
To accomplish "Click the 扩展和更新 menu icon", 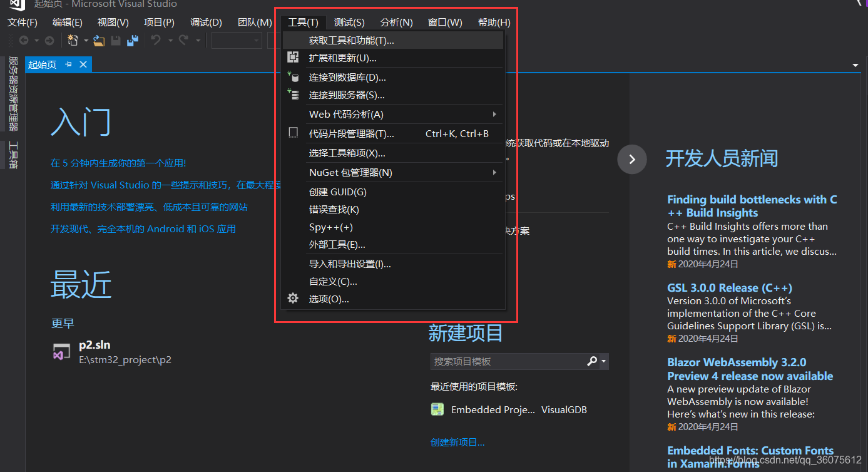I will tap(293, 58).
